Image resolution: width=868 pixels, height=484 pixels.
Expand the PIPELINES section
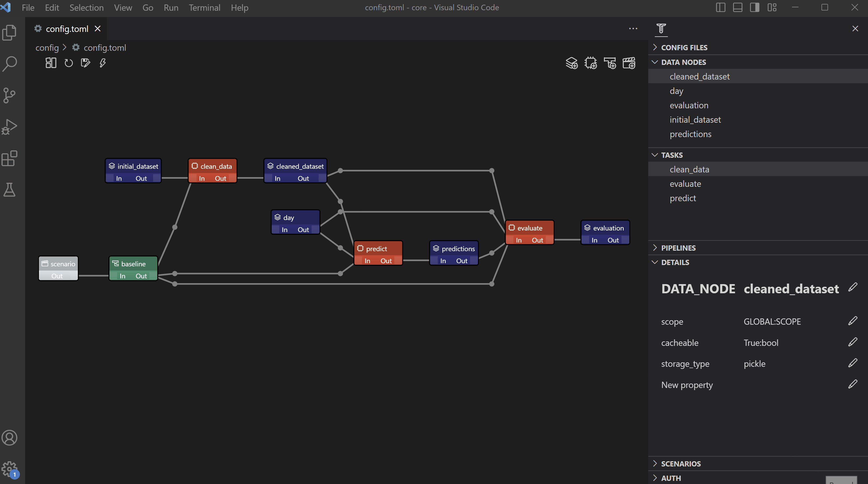point(678,248)
